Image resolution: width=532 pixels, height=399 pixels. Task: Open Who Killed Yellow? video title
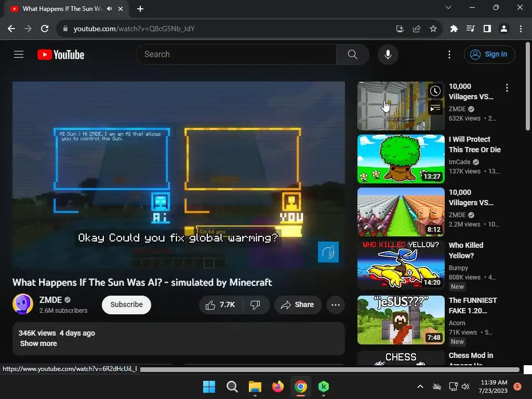point(466,250)
